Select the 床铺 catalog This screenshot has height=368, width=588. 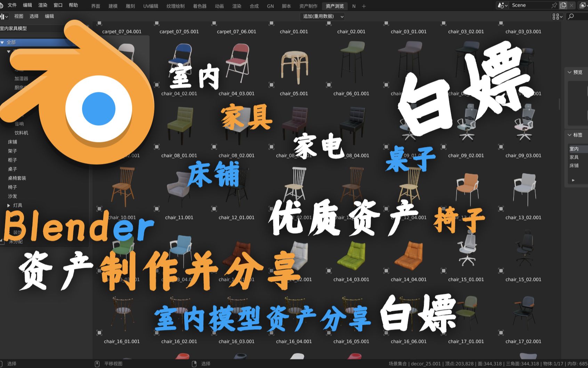click(x=13, y=142)
